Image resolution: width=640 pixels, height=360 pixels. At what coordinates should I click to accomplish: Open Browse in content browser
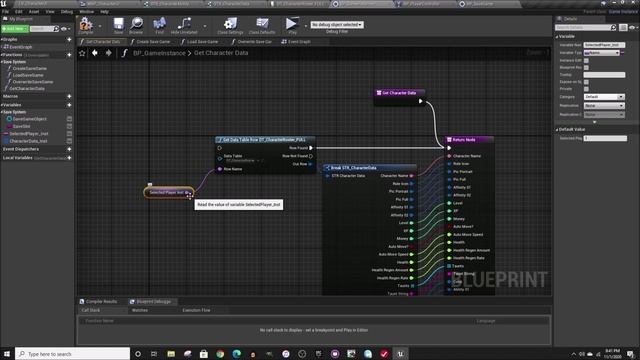[x=136, y=26]
